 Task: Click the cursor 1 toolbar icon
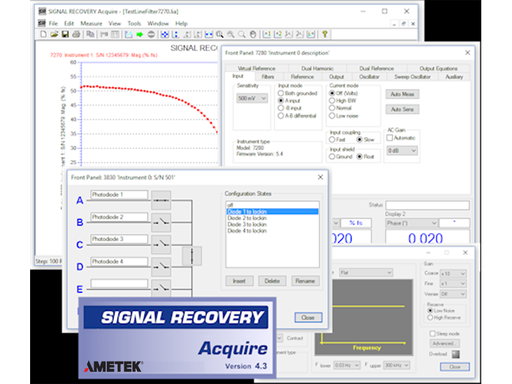(267, 34)
